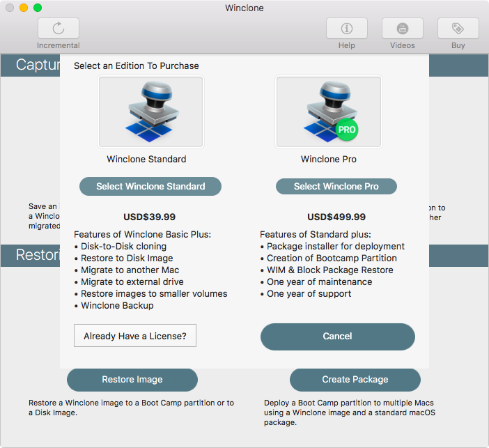Click 'WIM & Block Package Restore' line

(329, 270)
